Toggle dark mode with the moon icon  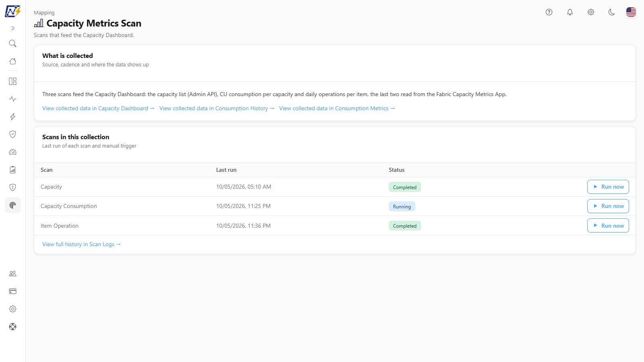click(x=612, y=12)
